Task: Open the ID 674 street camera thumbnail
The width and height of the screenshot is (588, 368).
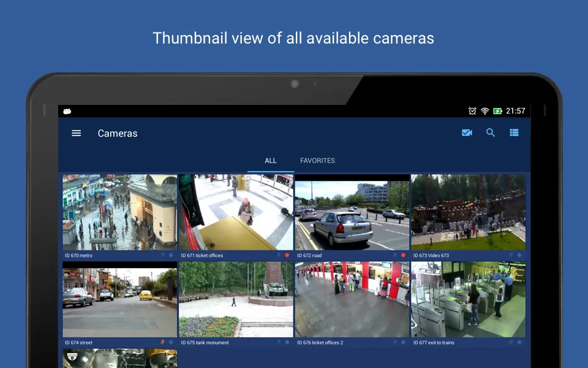Action: point(119,299)
